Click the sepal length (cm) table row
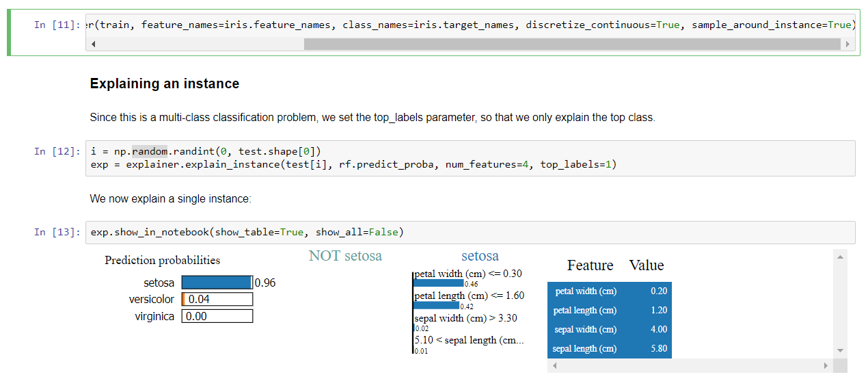Image resolution: width=868 pixels, height=379 pixels. 610,349
